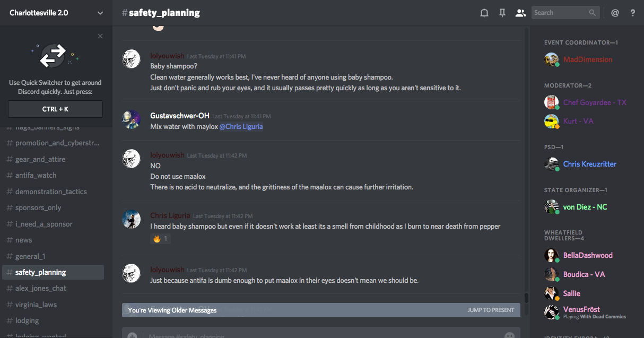Open Discord help
This screenshot has height=338, width=644.
pos(633,13)
